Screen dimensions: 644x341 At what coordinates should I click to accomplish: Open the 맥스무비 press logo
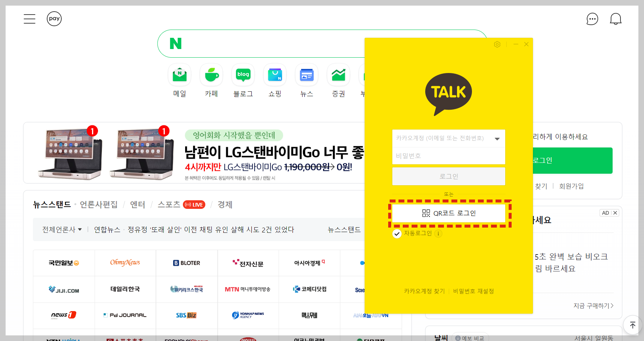click(310, 316)
